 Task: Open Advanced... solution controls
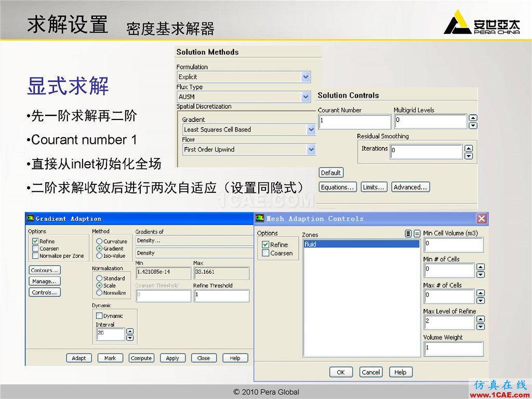point(410,187)
